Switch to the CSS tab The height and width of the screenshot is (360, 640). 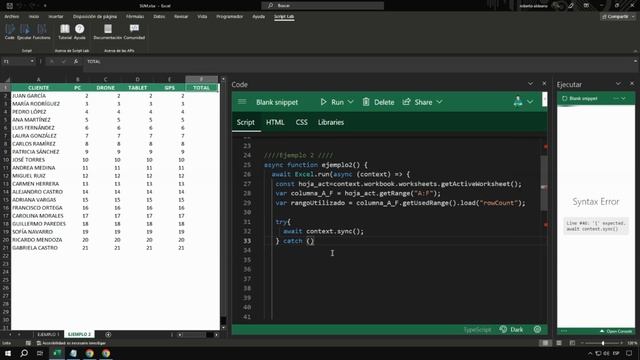[302, 122]
